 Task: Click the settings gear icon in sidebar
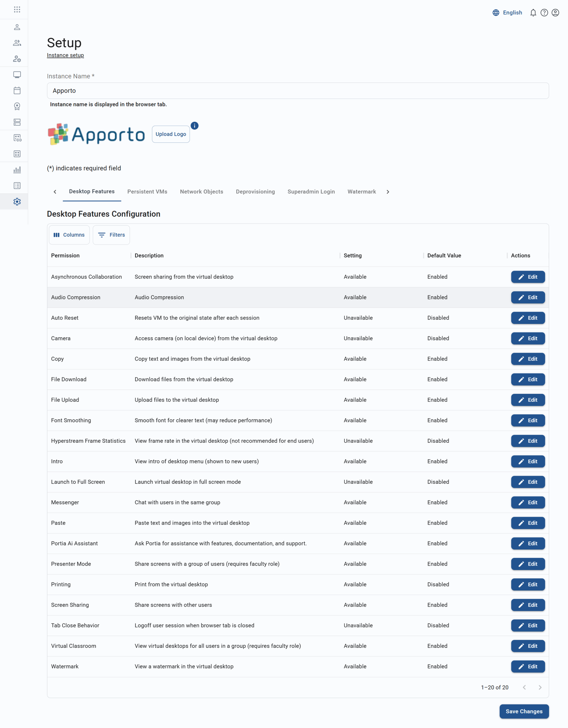click(x=17, y=201)
